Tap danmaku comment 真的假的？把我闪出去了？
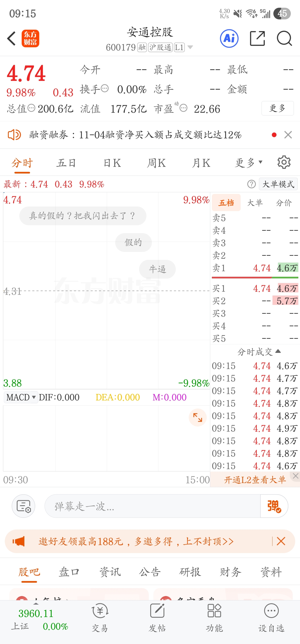This screenshot has width=300, height=644. tap(83, 216)
